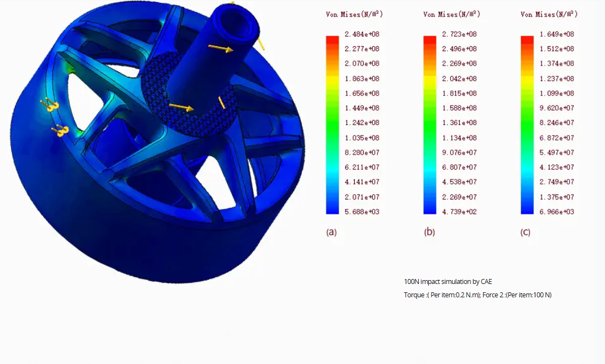Select the Torque and Force 2 parameters line
The height and width of the screenshot is (364, 605).
pyautogui.click(x=477, y=295)
